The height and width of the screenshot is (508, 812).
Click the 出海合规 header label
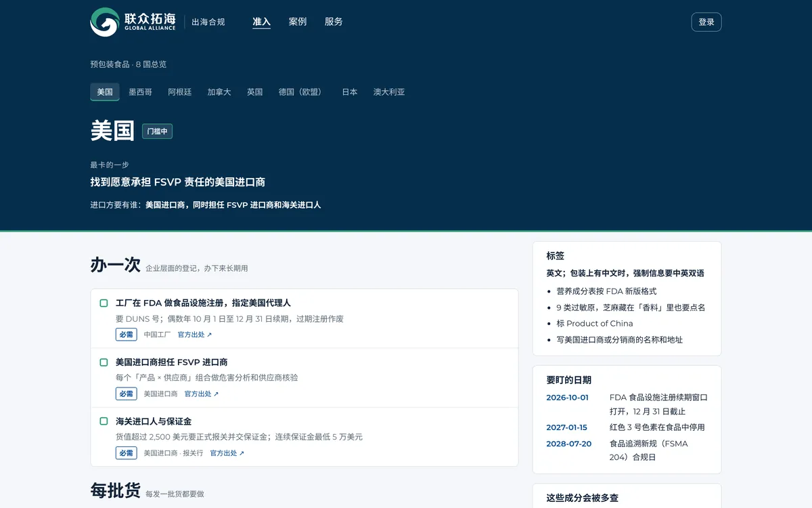(x=208, y=22)
